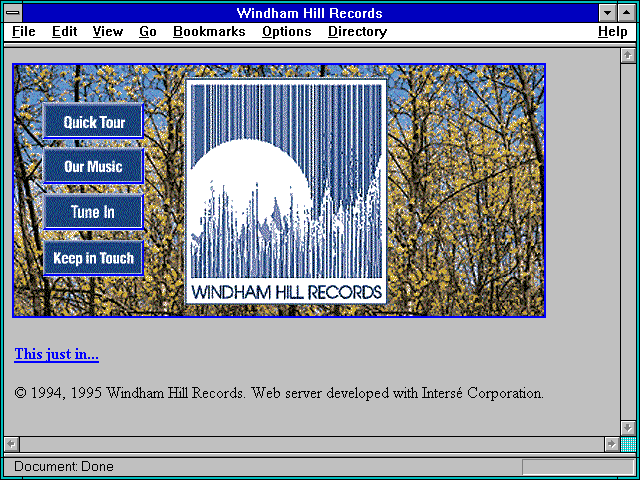Open the View menu
The width and height of the screenshot is (640, 480).
pos(108,32)
